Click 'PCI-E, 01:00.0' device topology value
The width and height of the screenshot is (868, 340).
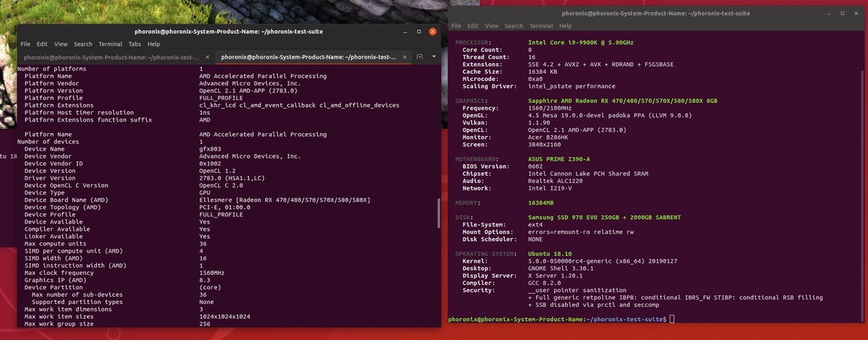point(225,207)
